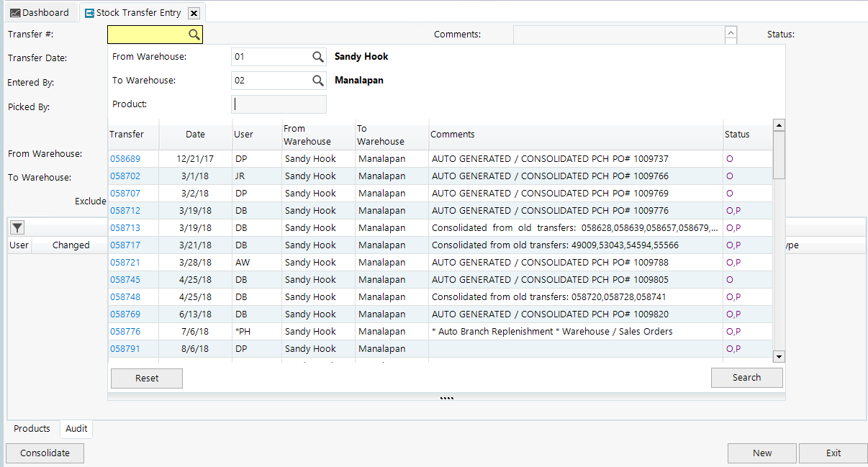868x467 pixels.
Task: Click the Product input field
Action: [x=279, y=104]
